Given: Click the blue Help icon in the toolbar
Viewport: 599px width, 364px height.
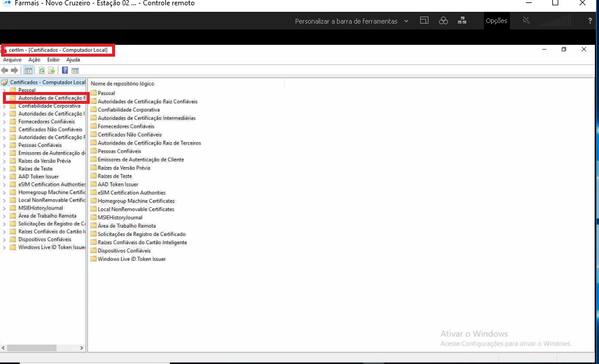Looking at the screenshot, I should pos(65,71).
